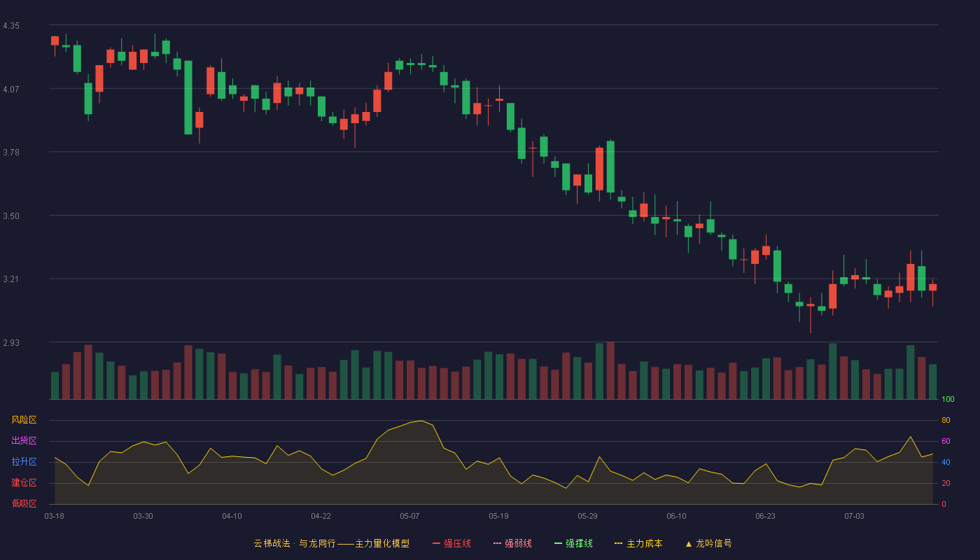Click the last volume bar on right
Screen dimensions: 980x560
pyautogui.click(x=932, y=381)
